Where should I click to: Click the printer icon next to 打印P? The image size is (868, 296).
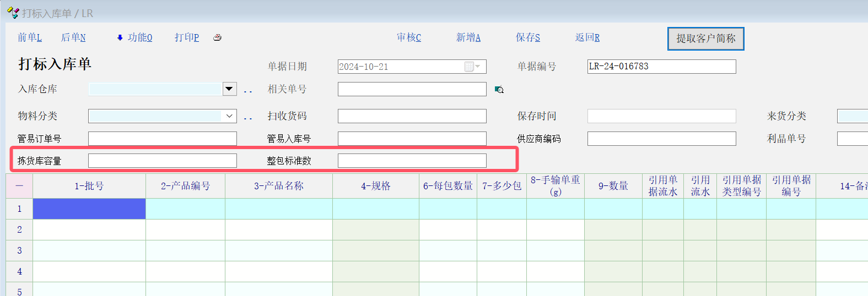coord(217,37)
